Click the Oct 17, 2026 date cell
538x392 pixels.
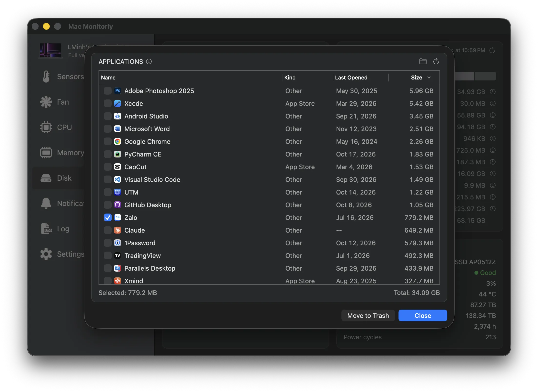point(356,154)
